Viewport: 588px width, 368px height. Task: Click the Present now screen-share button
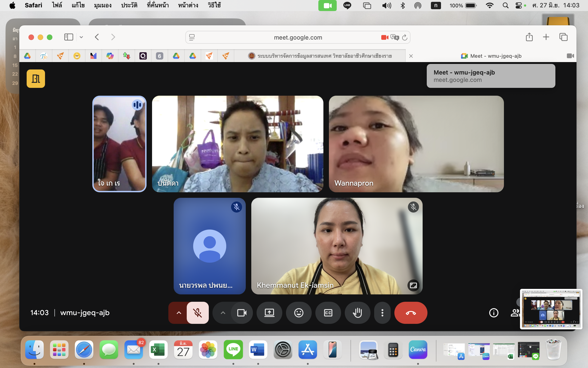(269, 313)
